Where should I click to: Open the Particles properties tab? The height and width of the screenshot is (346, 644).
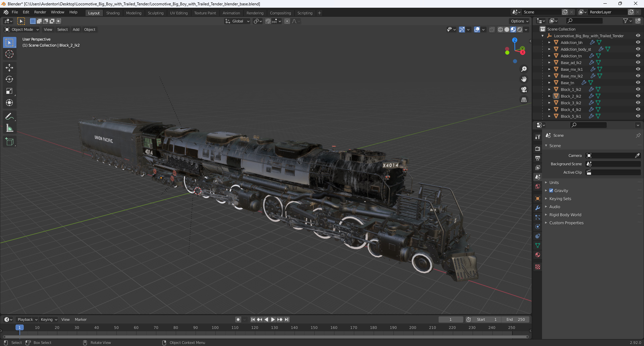(x=538, y=217)
